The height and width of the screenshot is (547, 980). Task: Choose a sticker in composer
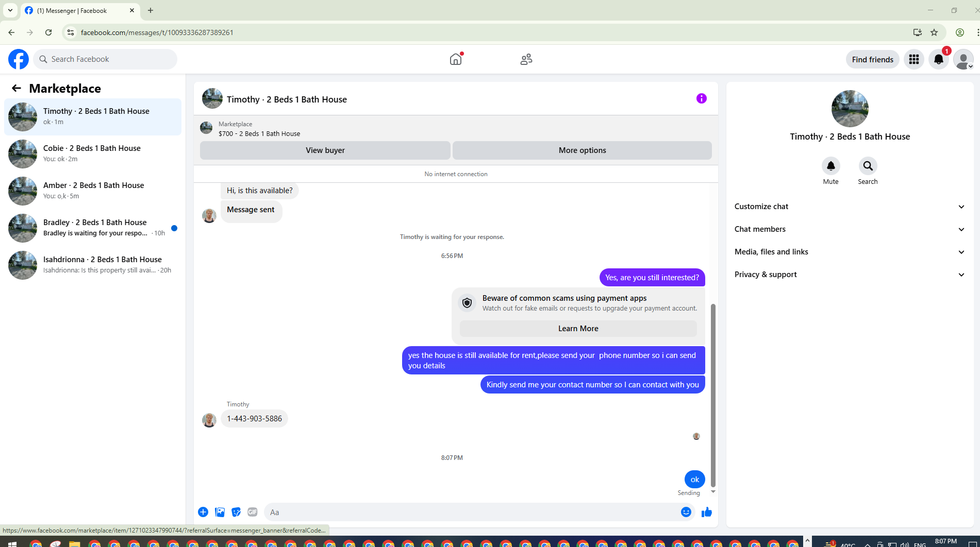click(x=236, y=512)
